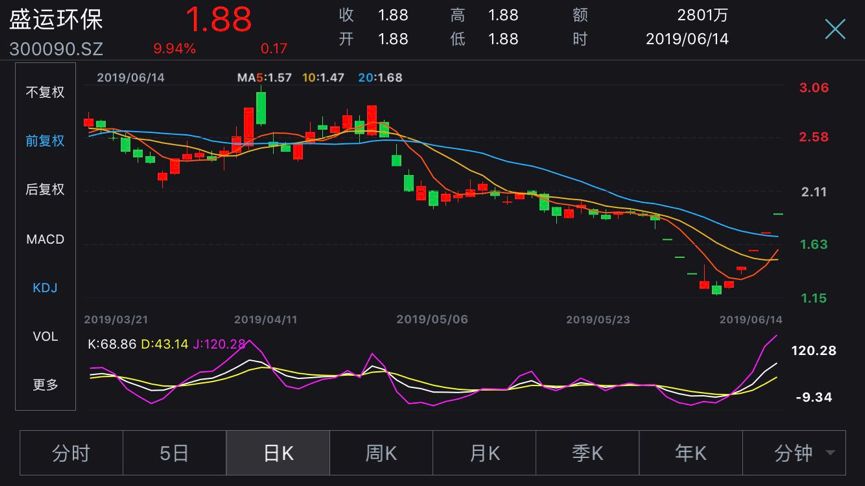Click the 2019/03/21 date axis label

click(x=116, y=319)
